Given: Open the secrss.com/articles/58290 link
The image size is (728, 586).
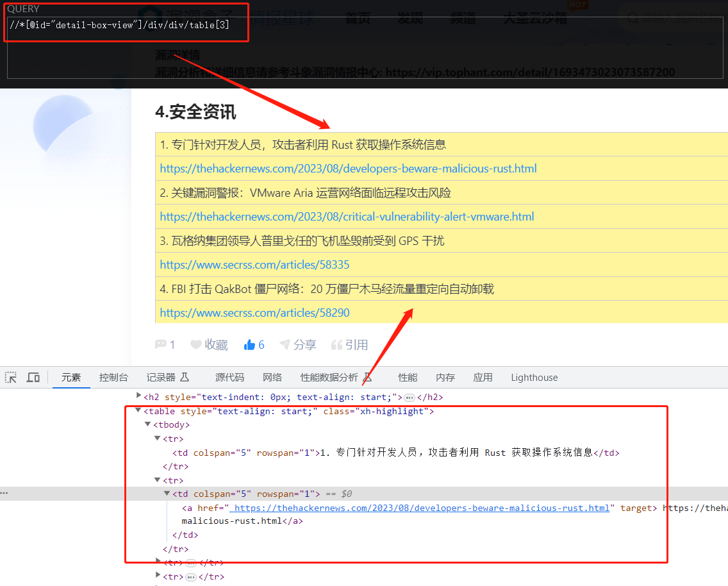Looking at the screenshot, I should [254, 313].
